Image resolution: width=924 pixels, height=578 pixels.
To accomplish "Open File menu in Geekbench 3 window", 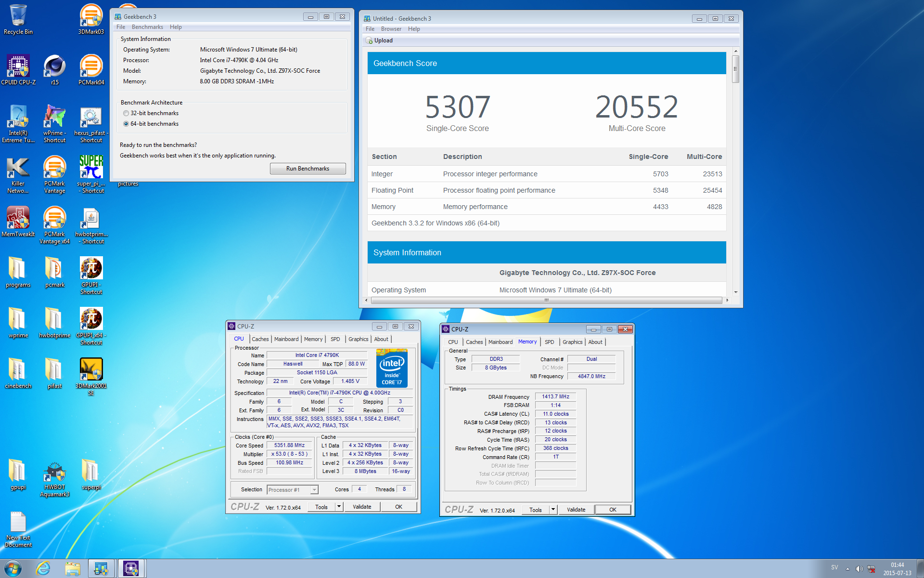I will [121, 27].
